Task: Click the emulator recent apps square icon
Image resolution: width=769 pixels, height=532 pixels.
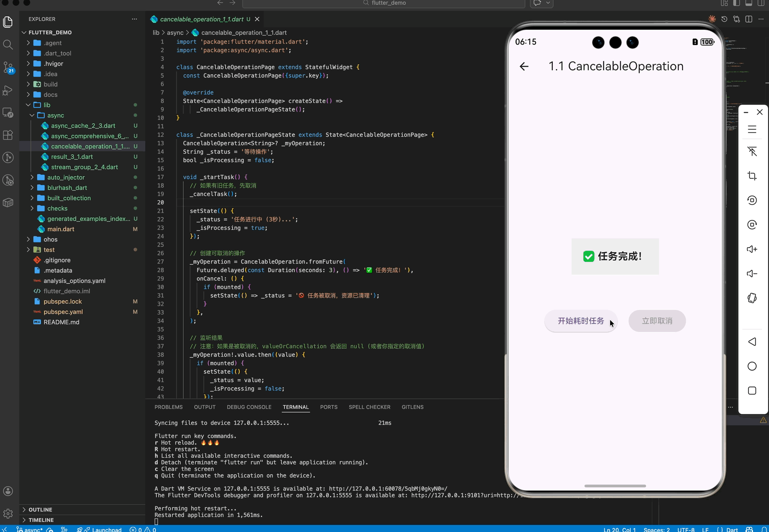Action: click(752, 391)
